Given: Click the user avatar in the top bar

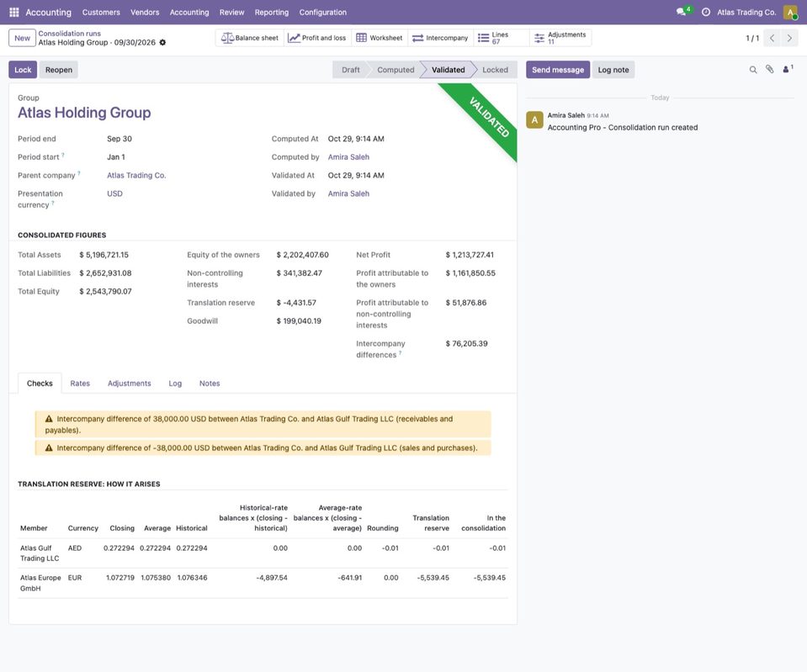Looking at the screenshot, I should [790, 12].
